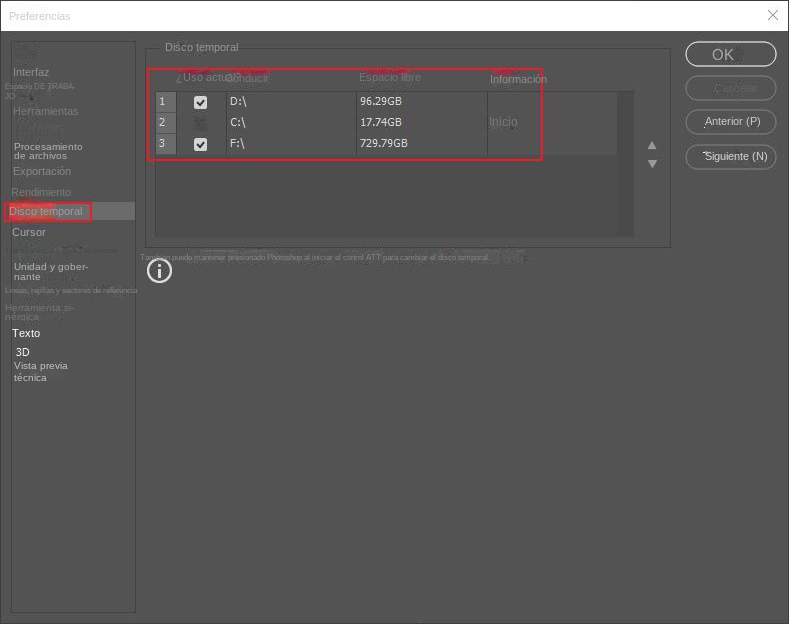
Task: Open the Rendimiento settings page
Action: tap(41, 192)
